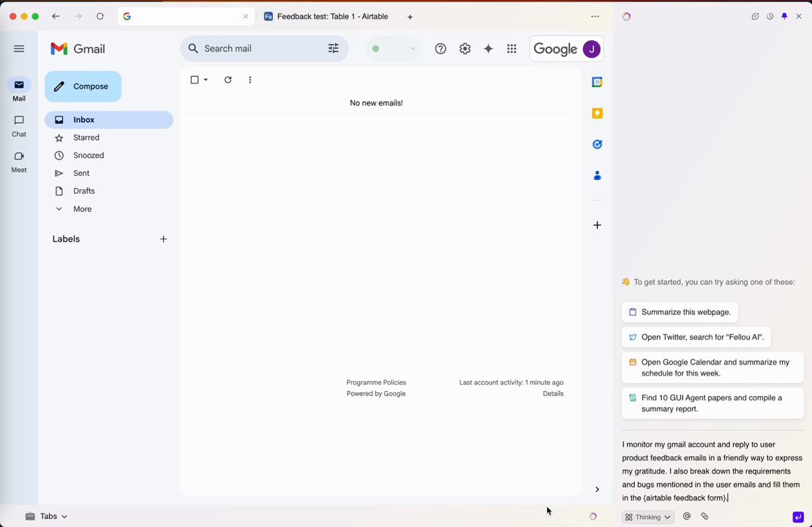Open Gmail support help icon
This screenshot has width=812, height=527.
[x=440, y=49]
